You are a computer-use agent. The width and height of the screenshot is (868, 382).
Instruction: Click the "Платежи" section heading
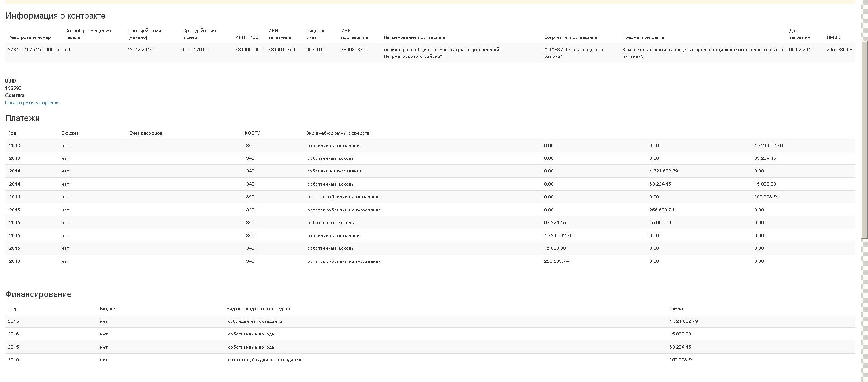coord(23,118)
